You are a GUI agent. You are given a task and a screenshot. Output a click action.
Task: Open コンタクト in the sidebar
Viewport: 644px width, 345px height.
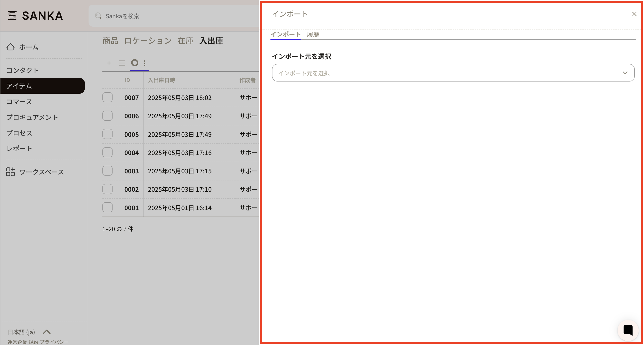tap(22, 70)
